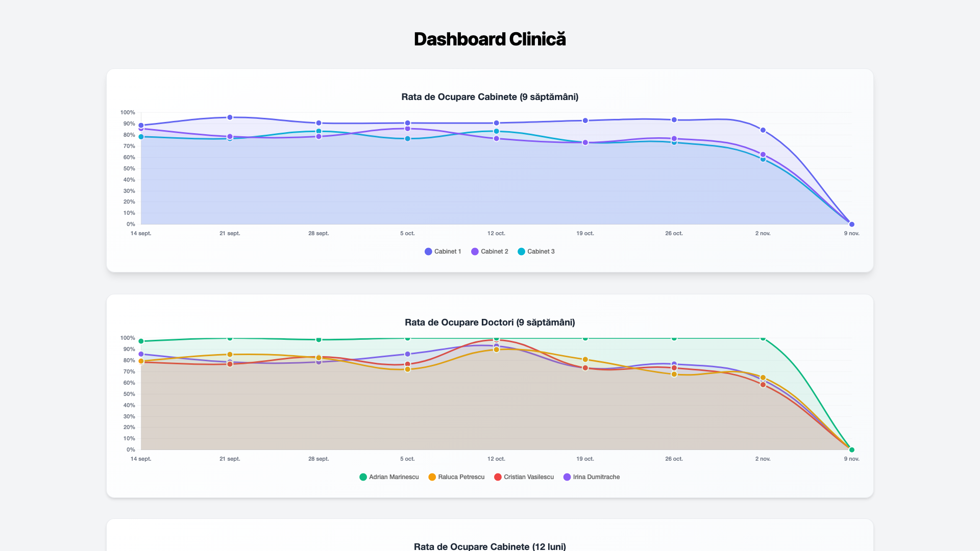Hide Raluca Petrescu series via legend

(456, 477)
